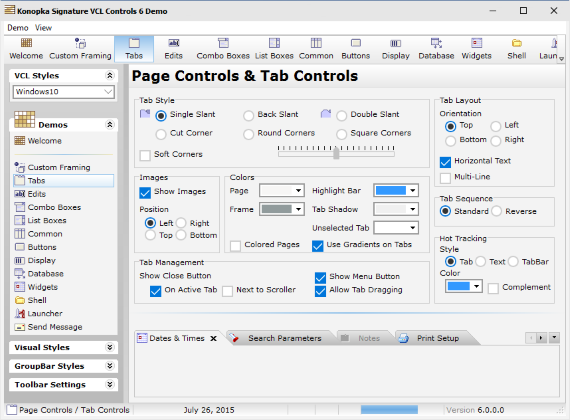Close the Dates & Times tab
Screen dimensions: 570x420
214,339
